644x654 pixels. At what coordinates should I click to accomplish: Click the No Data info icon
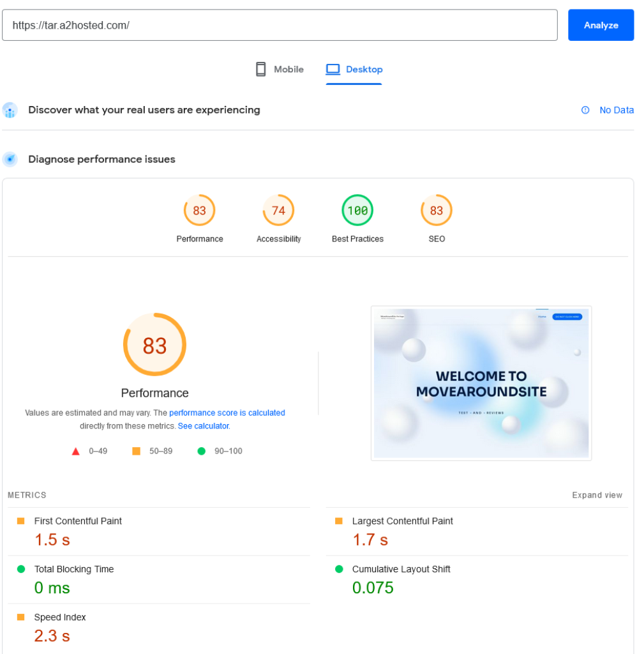(585, 110)
